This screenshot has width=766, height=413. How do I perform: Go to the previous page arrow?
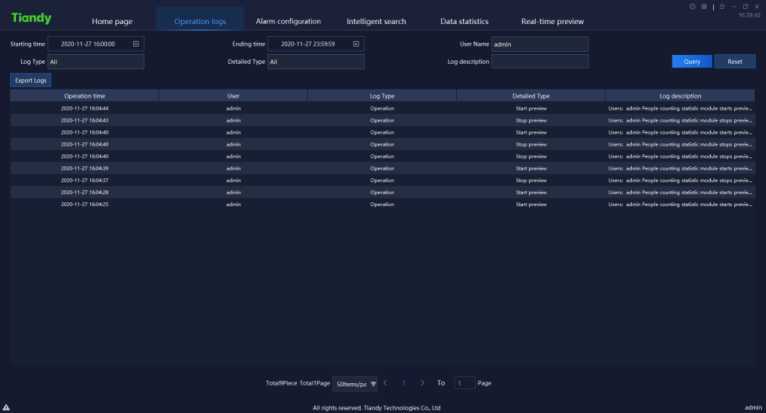(385, 382)
